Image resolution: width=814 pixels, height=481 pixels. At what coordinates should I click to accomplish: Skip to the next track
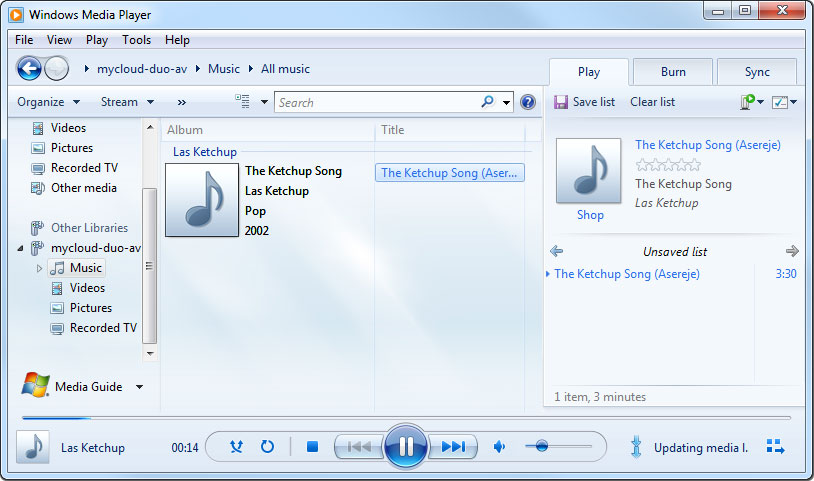(453, 447)
